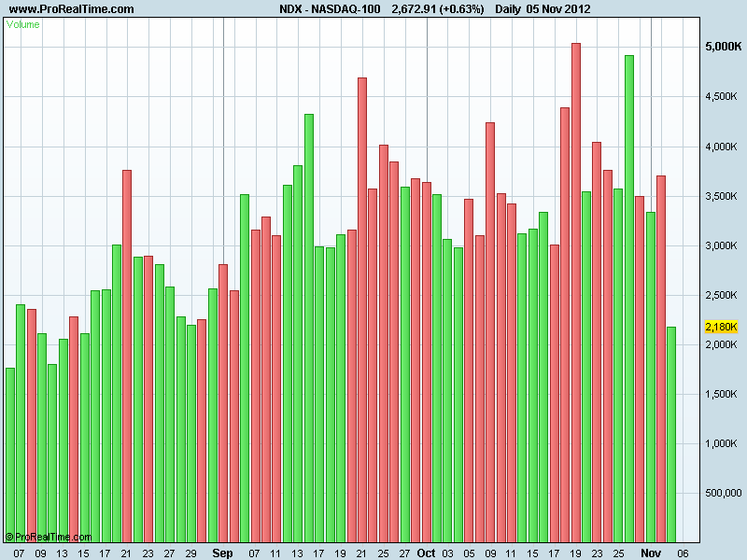Select the 4,500K y-axis label

tap(721, 96)
